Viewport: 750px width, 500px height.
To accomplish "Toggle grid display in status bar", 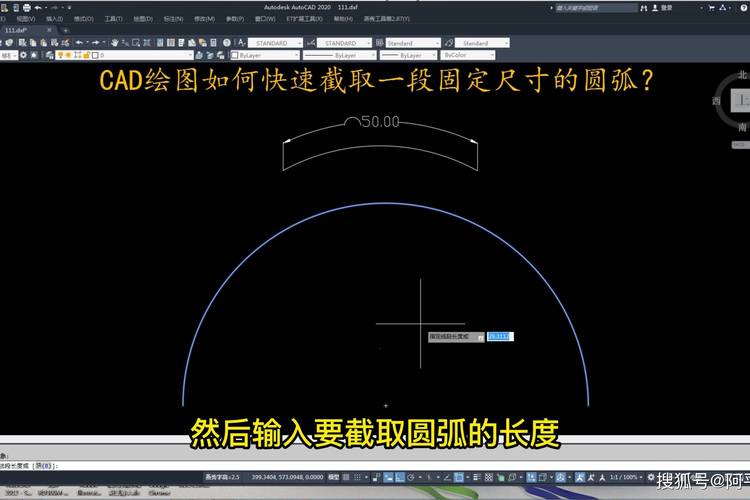I will pos(346,477).
